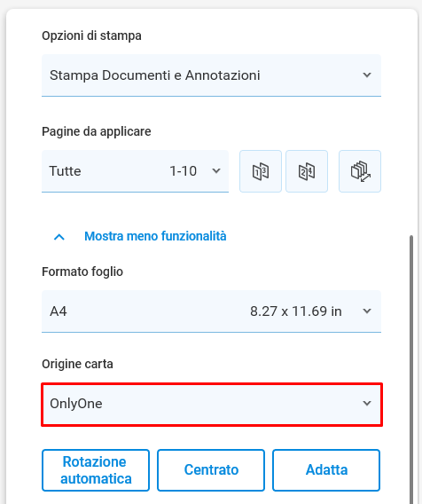Open the Pagine da applicare Tutte dropdown
The height and width of the screenshot is (504, 422).
135,171
